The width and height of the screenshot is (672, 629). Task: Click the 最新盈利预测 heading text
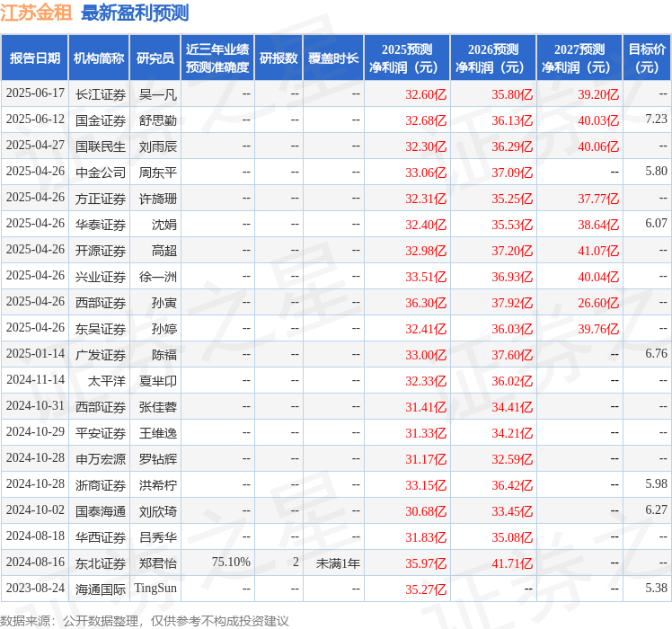pyautogui.click(x=135, y=13)
